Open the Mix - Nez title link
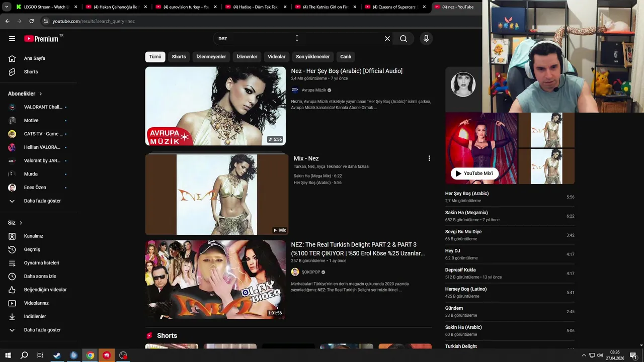This screenshot has height=362, width=644. [x=306, y=158]
